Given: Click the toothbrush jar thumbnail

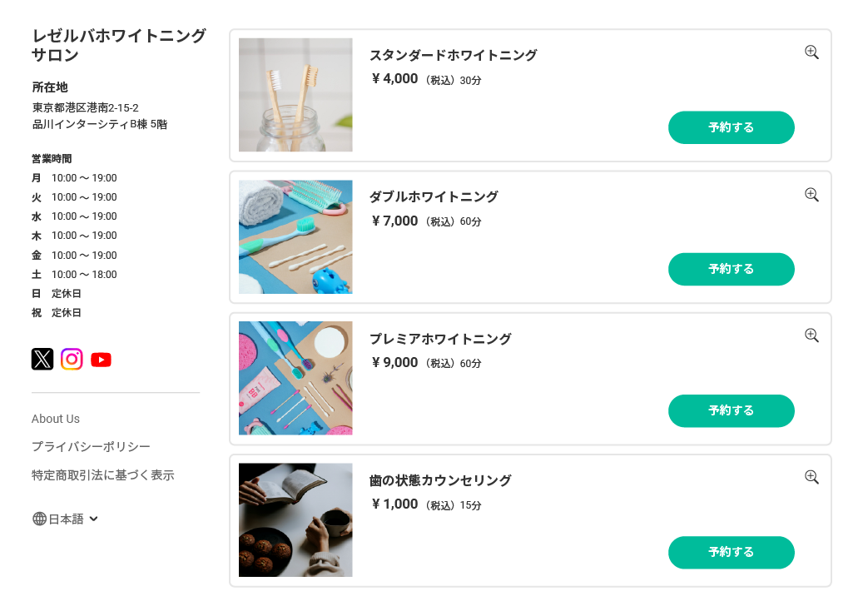Looking at the screenshot, I should point(295,95).
